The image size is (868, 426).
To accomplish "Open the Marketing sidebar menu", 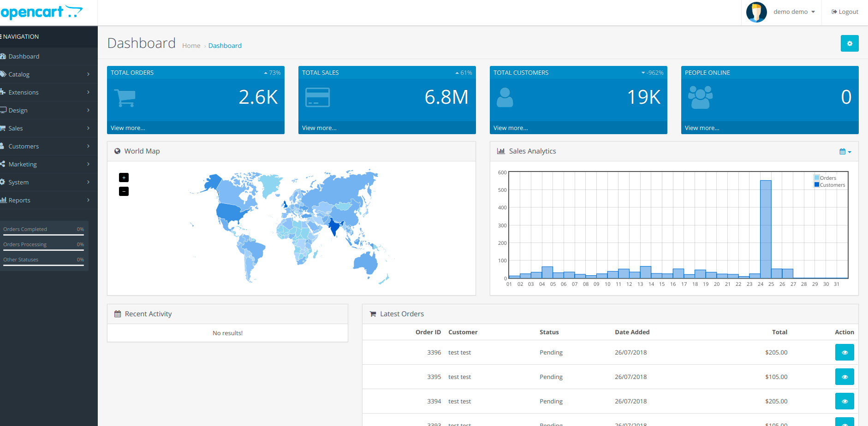I will click(x=46, y=164).
